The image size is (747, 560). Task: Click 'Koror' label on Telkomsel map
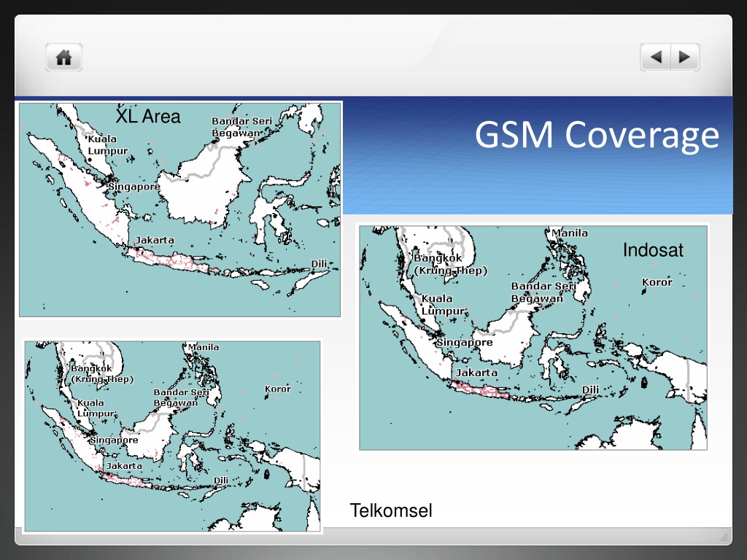(278, 389)
